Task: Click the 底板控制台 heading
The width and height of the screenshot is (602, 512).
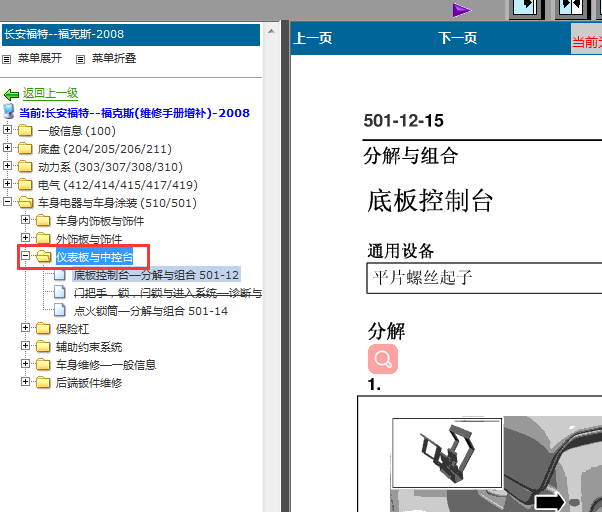Action: click(x=430, y=201)
